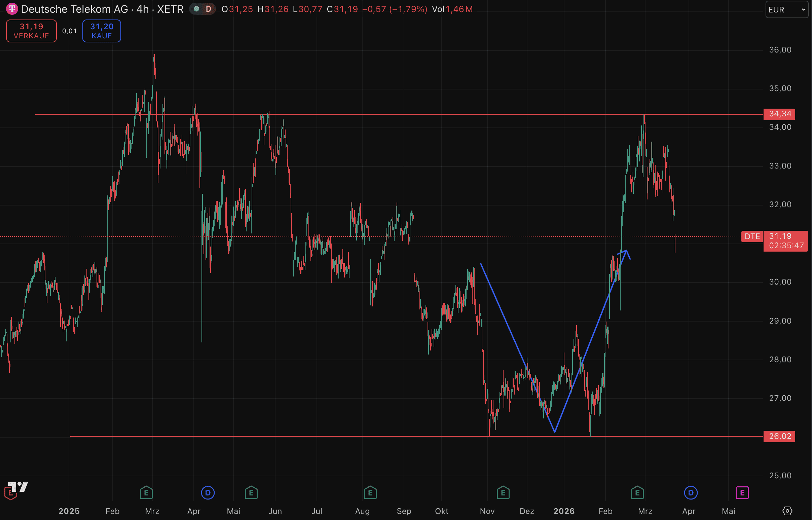
Task: Open the EUR currency dropdown
Action: (x=786, y=9)
